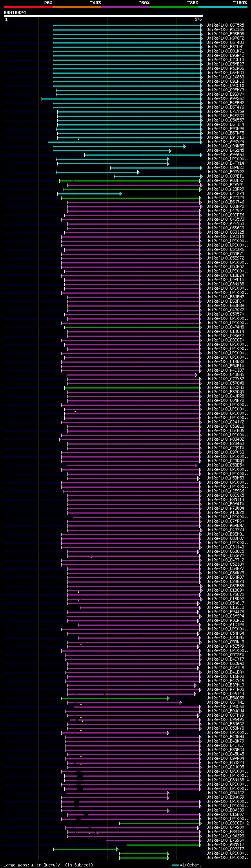This screenshot has width=251, height=868.
Task: Click hit UniRef100_A9P262
Action: pos(225,98)
